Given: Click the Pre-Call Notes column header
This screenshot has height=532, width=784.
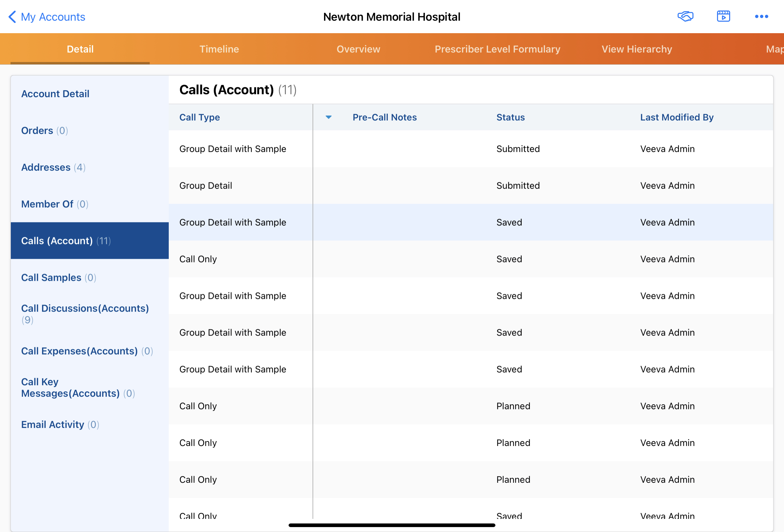Looking at the screenshot, I should (x=384, y=117).
